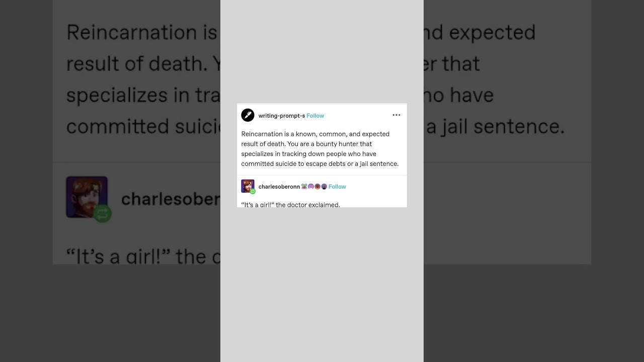Click charlesoberonn's small bearded avatar
The height and width of the screenshot is (362, 644).
247,186
